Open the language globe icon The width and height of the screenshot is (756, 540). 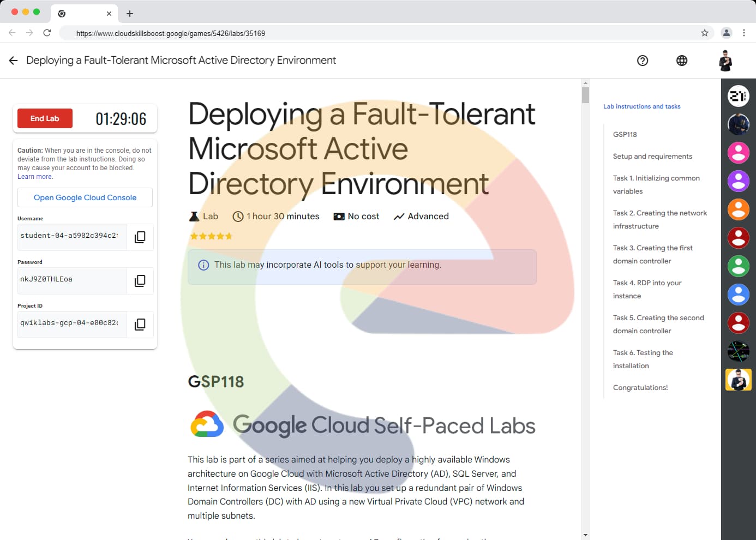pyautogui.click(x=682, y=61)
